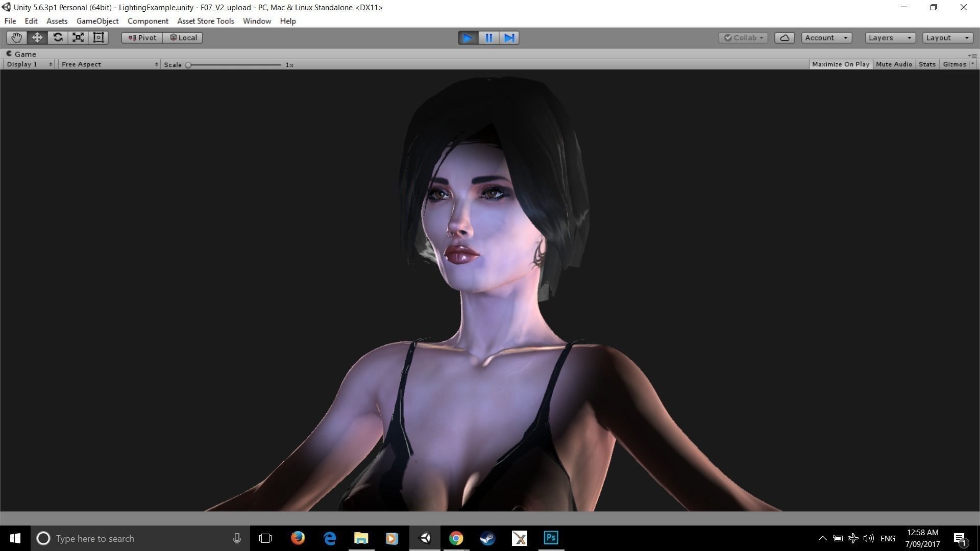Open the X-shaped app taskbar icon
The image size is (980, 551).
coord(520,538)
